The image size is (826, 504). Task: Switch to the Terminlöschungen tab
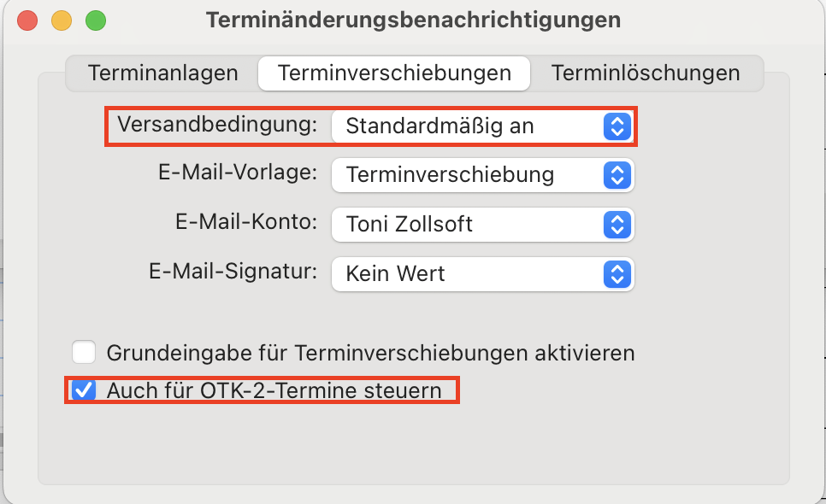click(646, 73)
